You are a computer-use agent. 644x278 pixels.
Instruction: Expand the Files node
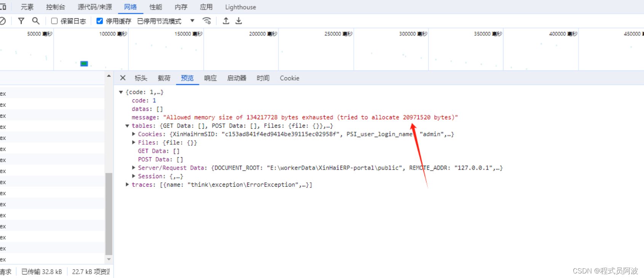(134, 142)
